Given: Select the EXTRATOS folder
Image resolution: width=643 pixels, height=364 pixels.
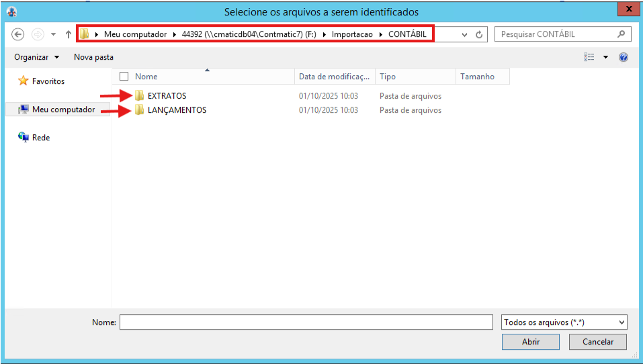Looking at the screenshot, I should pos(167,96).
